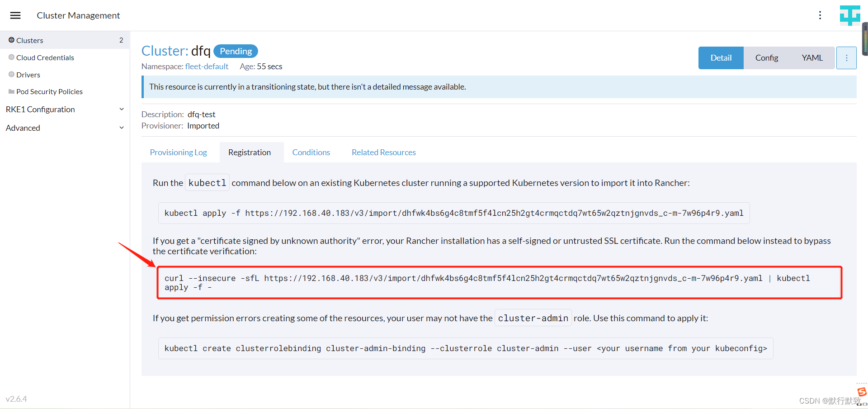Click the transitioning state info banner

(x=499, y=87)
